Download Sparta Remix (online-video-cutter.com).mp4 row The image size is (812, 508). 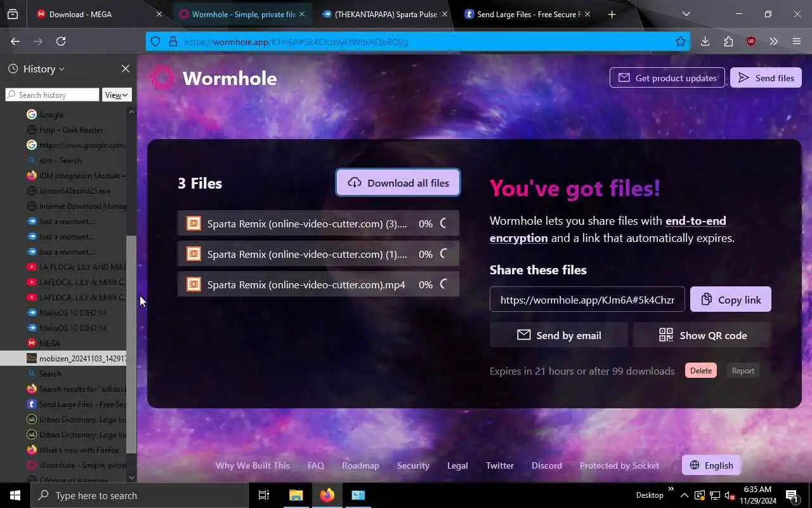[318, 284]
